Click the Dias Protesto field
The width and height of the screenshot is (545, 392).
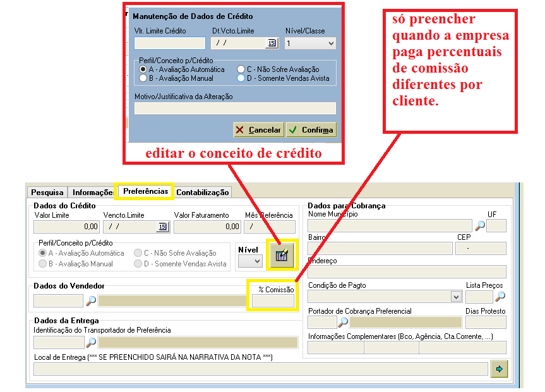tap(486, 322)
